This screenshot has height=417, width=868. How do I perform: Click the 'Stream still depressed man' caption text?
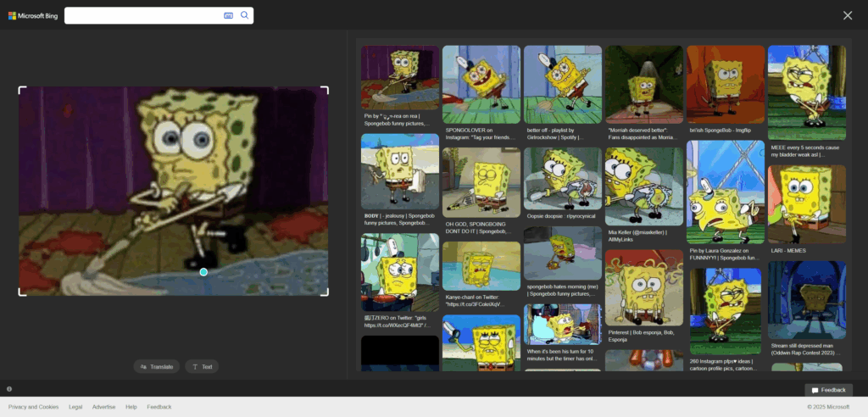[x=805, y=349]
